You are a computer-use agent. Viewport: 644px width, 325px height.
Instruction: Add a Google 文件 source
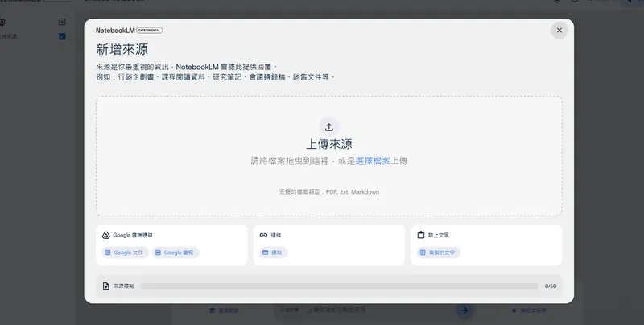126,253
